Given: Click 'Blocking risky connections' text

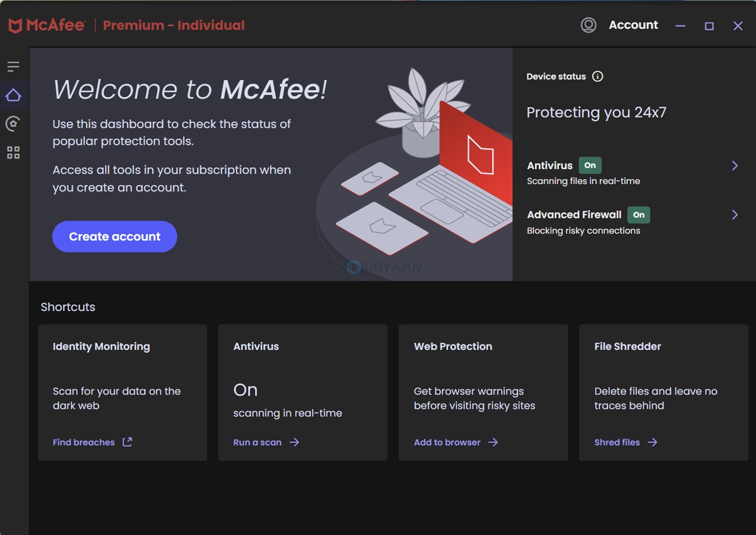Looking at the screenshot, I should tap(583, 231).
